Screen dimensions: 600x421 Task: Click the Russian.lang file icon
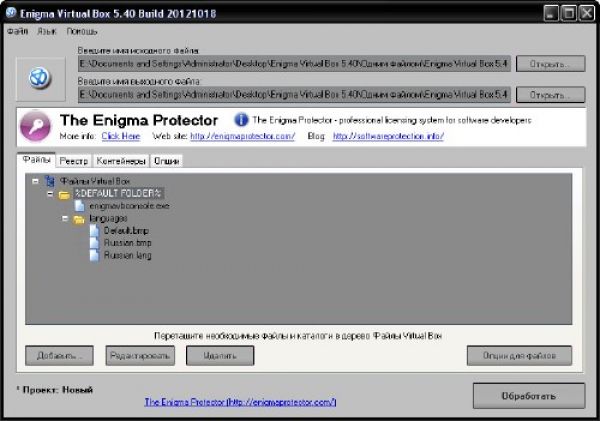pyautogui.click(x=94, y=255)
